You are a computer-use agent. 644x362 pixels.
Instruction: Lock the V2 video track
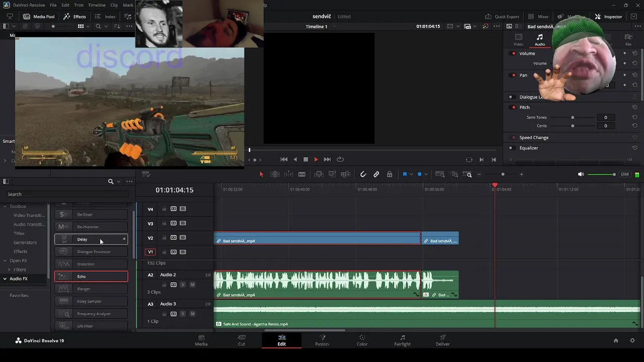click(164, 238)
